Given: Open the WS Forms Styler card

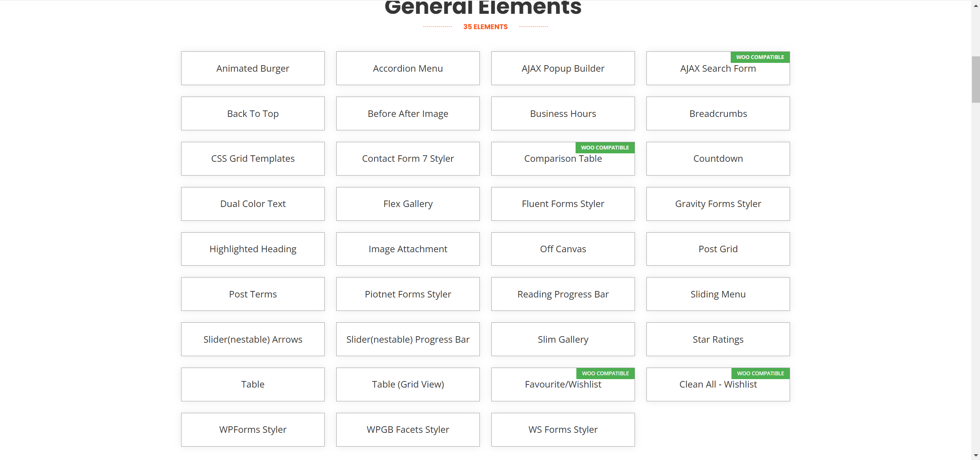Looking at the screenshot, I should point(563,430).
